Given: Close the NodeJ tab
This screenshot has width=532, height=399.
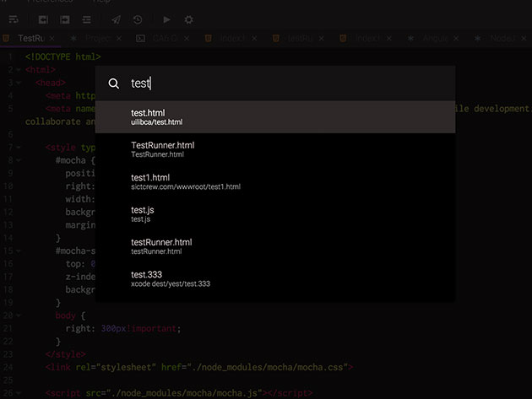Looking at the screenshot, I should tap(524, 38).
